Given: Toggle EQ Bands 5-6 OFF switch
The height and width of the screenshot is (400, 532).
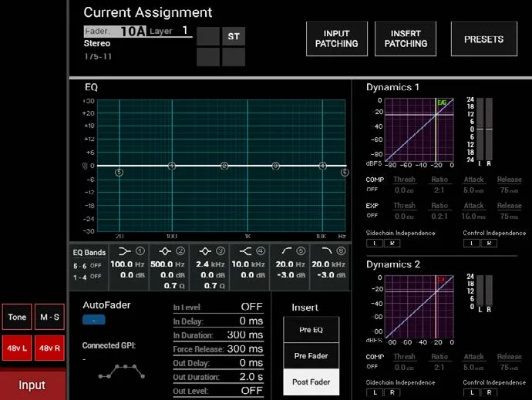Looking at the screenshot, I should click(x=96, y=266).
